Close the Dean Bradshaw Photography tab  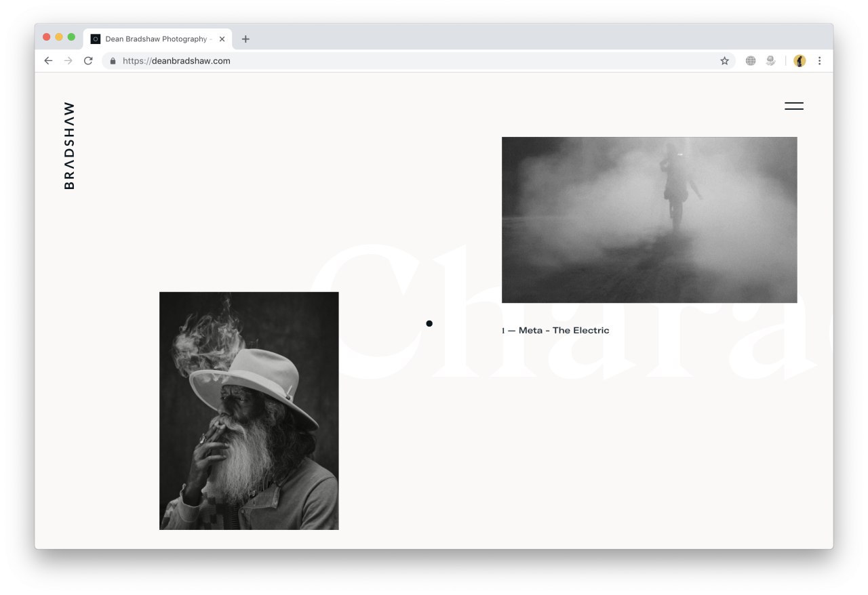point(222,39)
